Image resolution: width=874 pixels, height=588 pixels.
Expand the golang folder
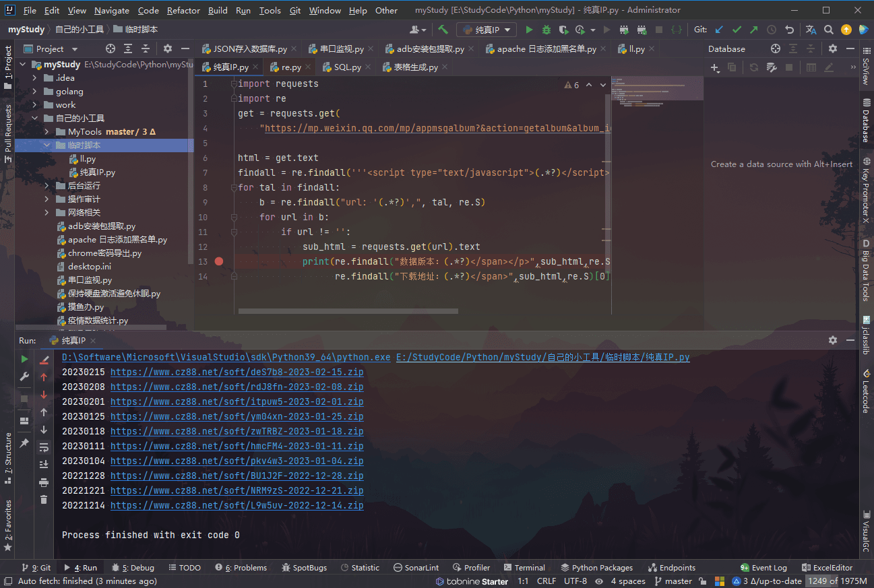[x=35, y=92]
